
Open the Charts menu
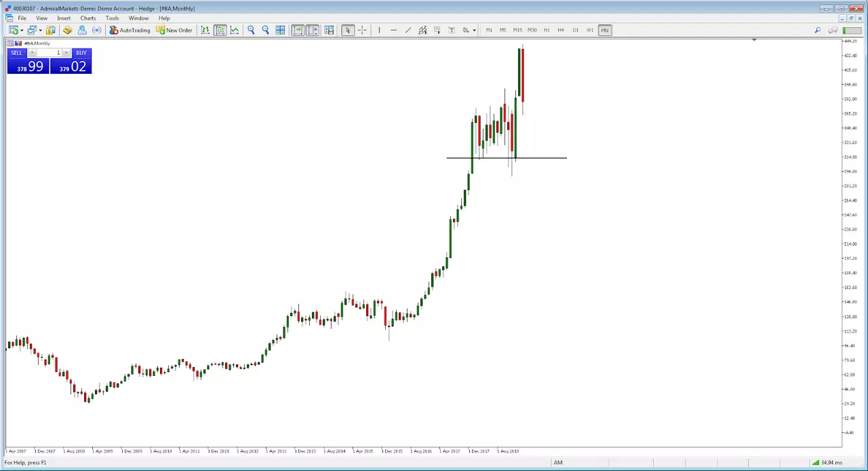88,18
